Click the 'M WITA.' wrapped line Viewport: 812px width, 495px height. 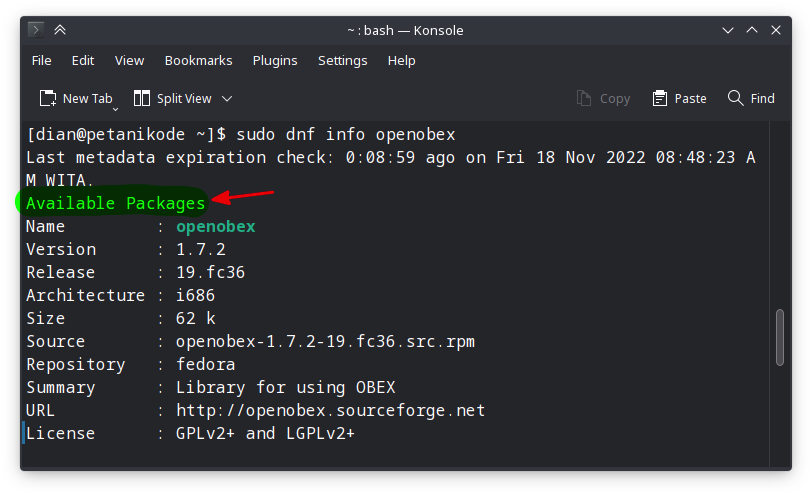[60, 180]
